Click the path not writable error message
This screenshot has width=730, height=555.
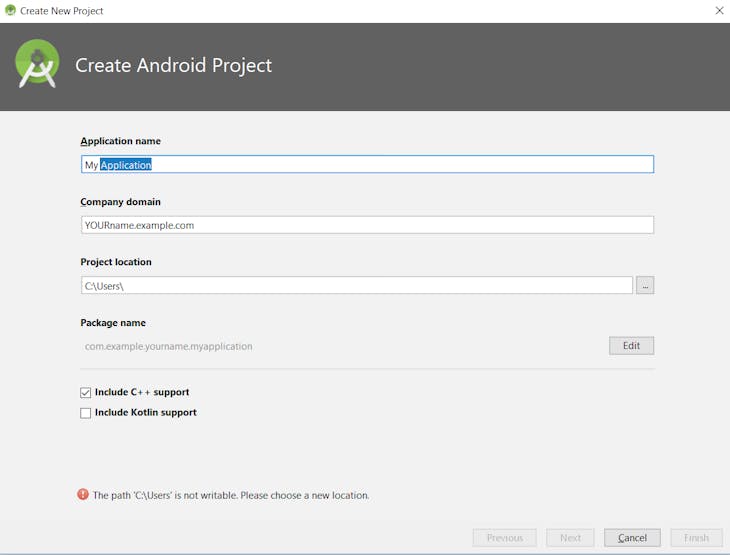pyautogui.click(x=231, y=495)
